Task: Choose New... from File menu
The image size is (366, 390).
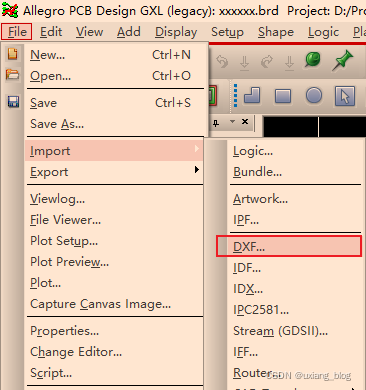Action: point(114,55)
